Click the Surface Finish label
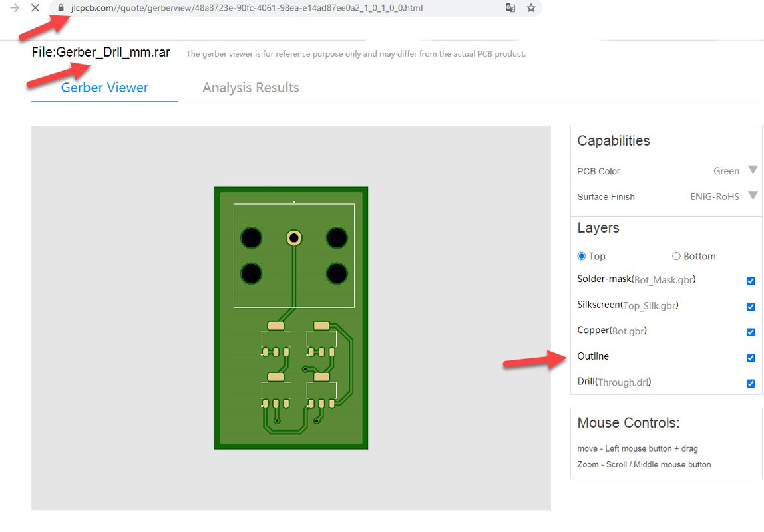This screenshot has height=532, width=764. [x=606, y=197]
